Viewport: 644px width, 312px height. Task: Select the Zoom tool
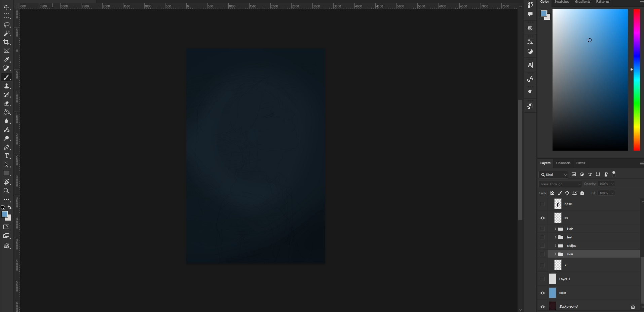6,191
